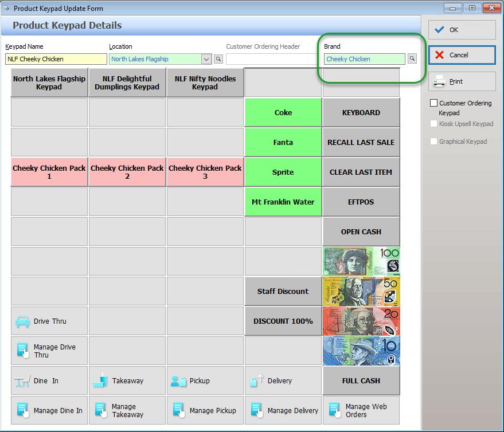Open Manage Web Orders key
The image size is (504, 432).
point(361,411)
